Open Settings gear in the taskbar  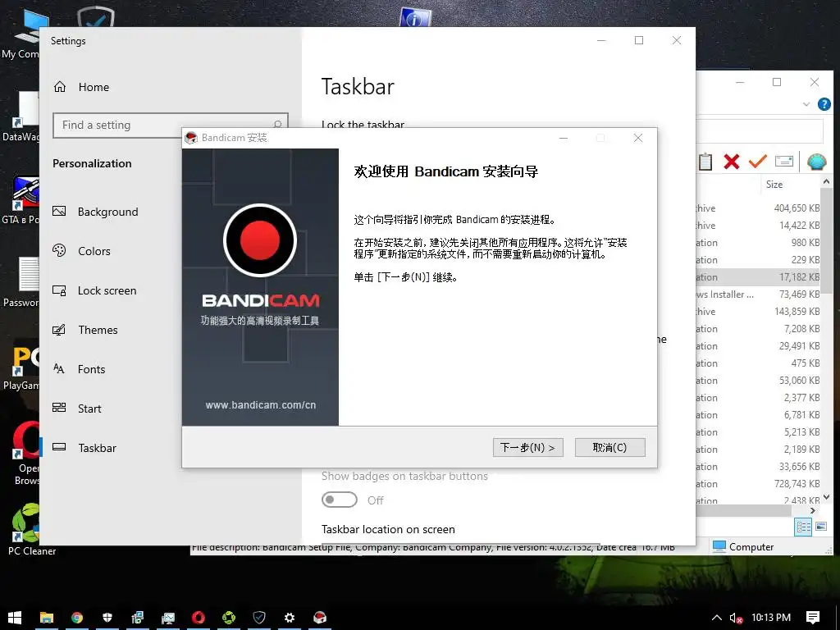[x=290, y=618]
